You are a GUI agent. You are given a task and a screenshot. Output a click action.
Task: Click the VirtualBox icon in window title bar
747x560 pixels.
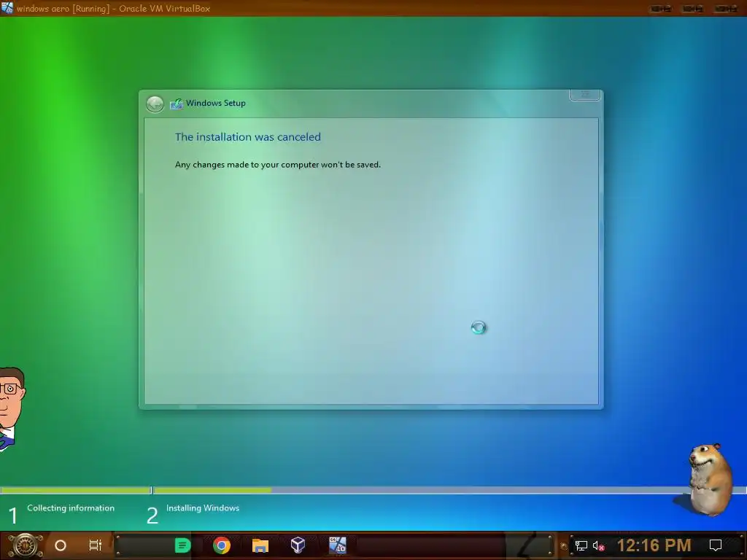[7, 8]
